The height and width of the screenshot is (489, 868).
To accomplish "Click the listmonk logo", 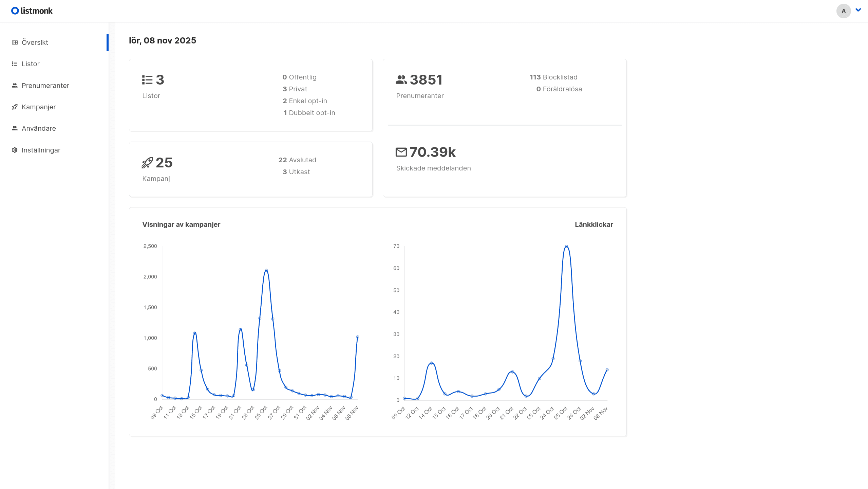I will (x=32, y=11).
